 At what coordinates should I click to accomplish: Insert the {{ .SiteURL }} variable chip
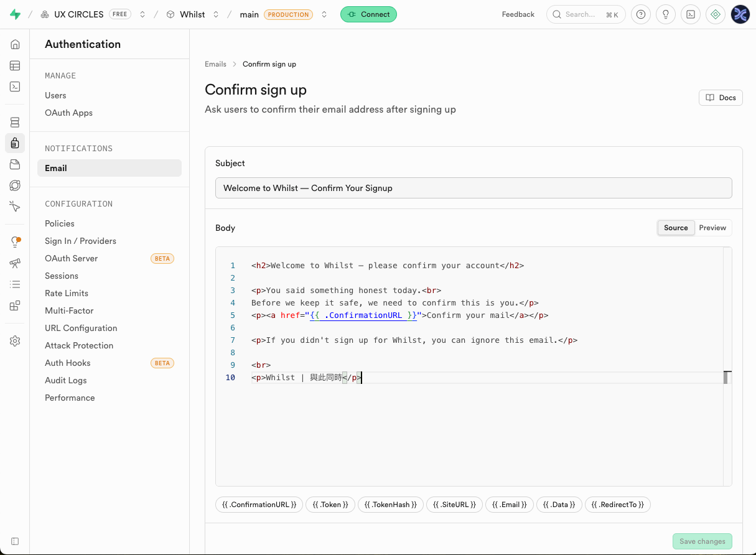click(x=455, y=505)
